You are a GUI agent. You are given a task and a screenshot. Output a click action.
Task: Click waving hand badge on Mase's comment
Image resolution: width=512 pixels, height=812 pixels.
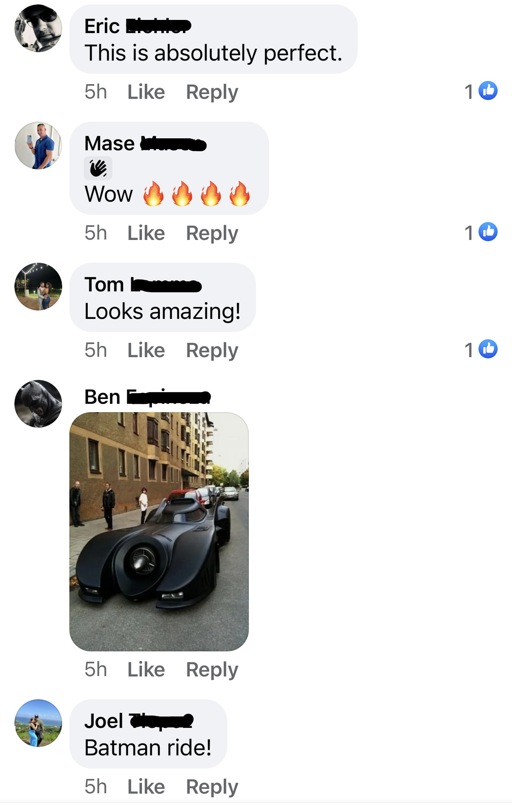point(98,168)
